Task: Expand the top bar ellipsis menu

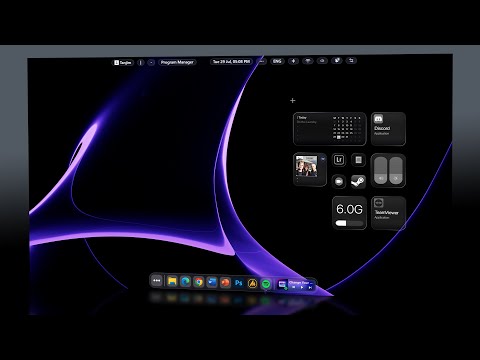Action: (x=262, y=61)
